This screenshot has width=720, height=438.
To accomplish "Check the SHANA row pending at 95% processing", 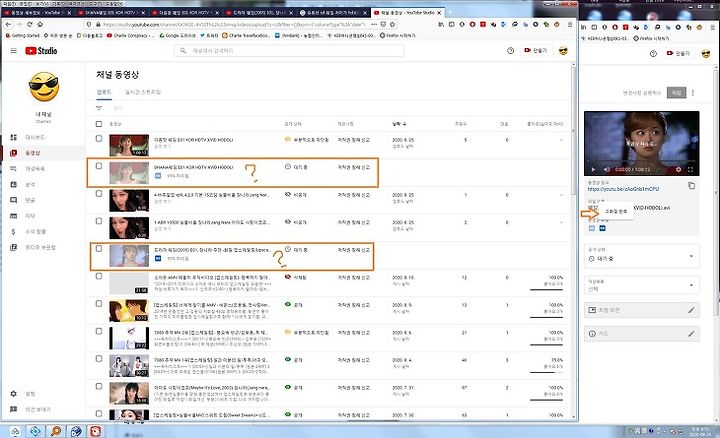I will point(99,166).
